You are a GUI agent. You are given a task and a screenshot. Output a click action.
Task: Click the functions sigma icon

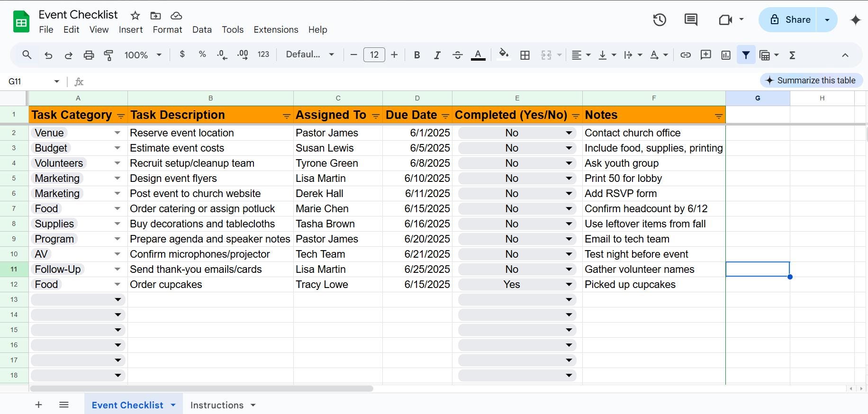tap(792, 55)
